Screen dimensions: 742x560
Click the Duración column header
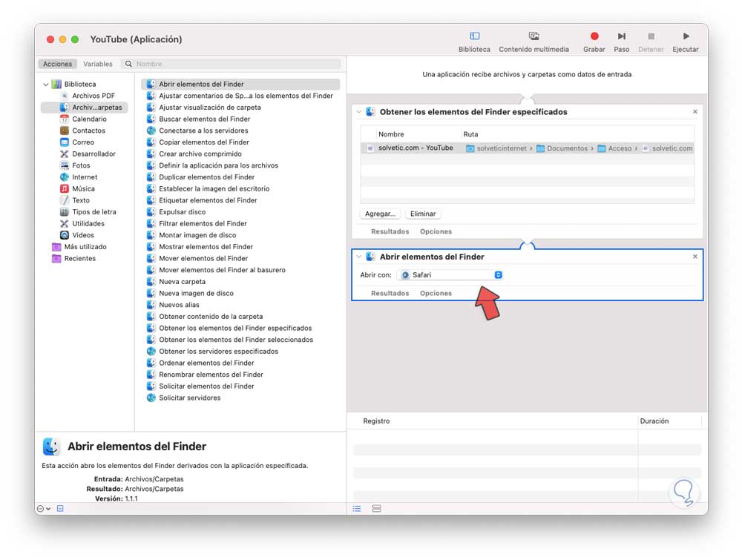654,421
